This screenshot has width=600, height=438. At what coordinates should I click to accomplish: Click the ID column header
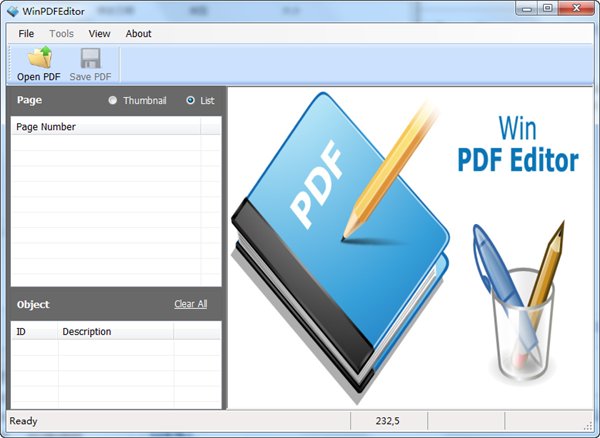click(x=34, y=331)
